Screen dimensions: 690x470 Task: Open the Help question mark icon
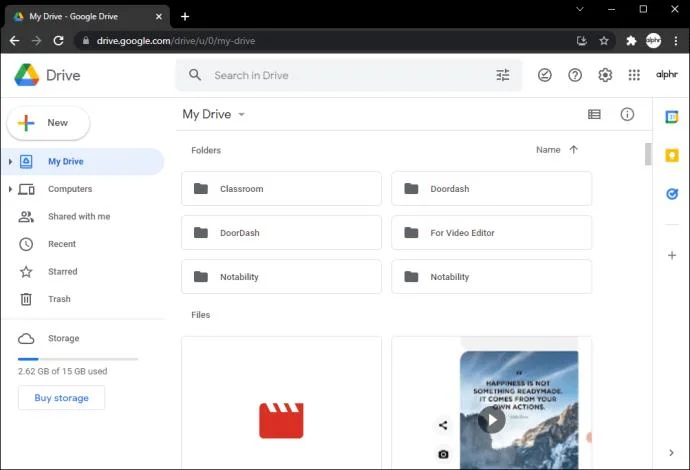pos(575,75)
